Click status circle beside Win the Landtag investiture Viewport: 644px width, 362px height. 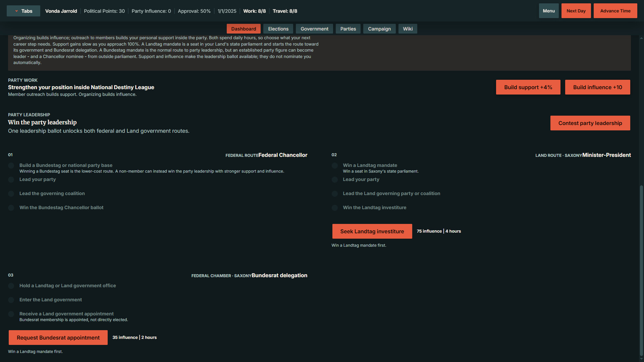334,208
